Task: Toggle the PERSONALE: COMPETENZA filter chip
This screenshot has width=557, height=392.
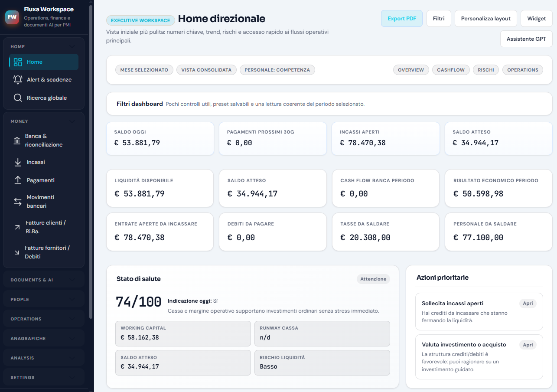Action: tap(277, 69)
